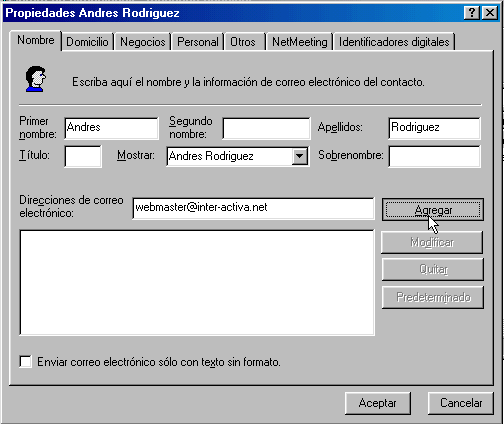
Task: Click the Apellidos field containing Rodriguez
Action: pos(434,128)
